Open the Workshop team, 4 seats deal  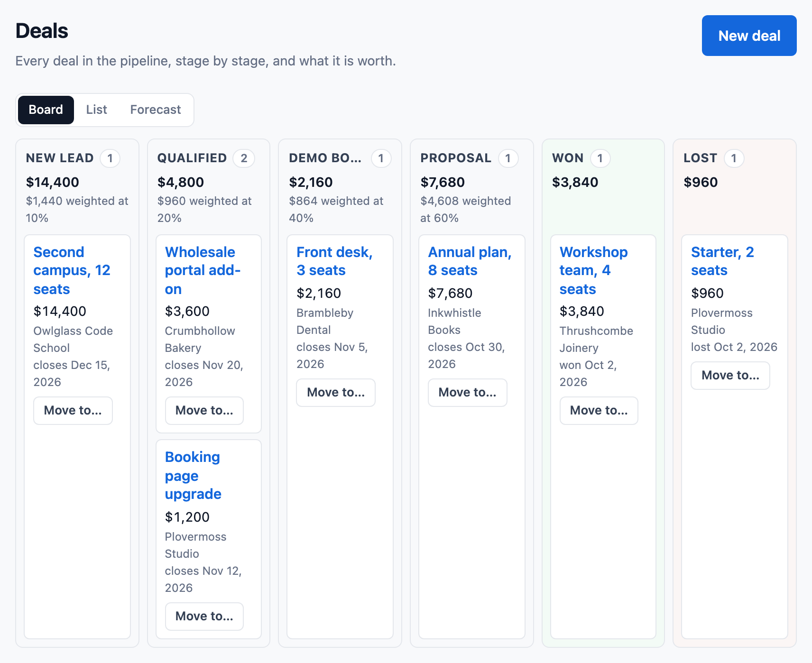(x=594, y=270)
